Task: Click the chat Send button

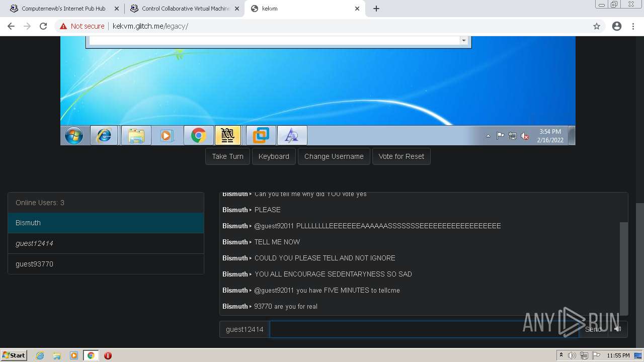Action: (x=593, y=329)
